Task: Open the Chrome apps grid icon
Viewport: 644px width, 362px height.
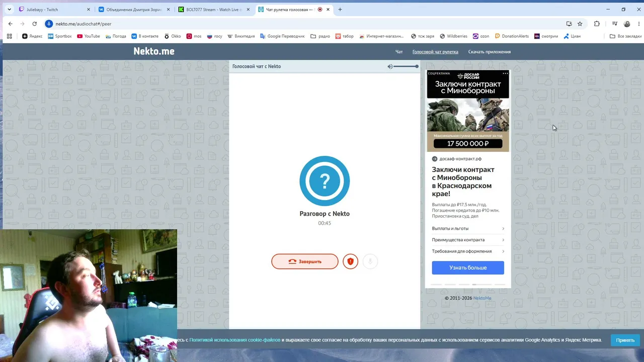Action: [x=9, y=36]
